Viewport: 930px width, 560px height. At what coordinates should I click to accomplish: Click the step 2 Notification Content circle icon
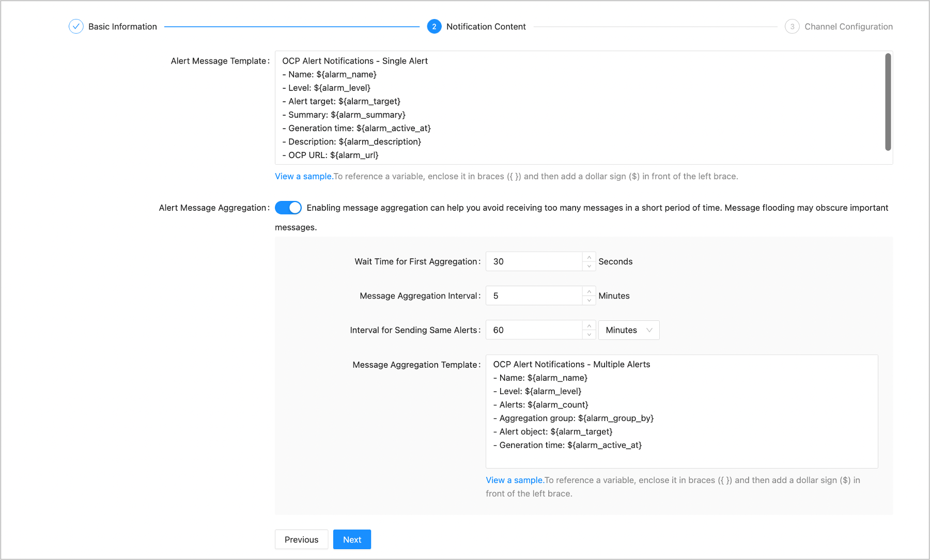[x=434, y=26]
